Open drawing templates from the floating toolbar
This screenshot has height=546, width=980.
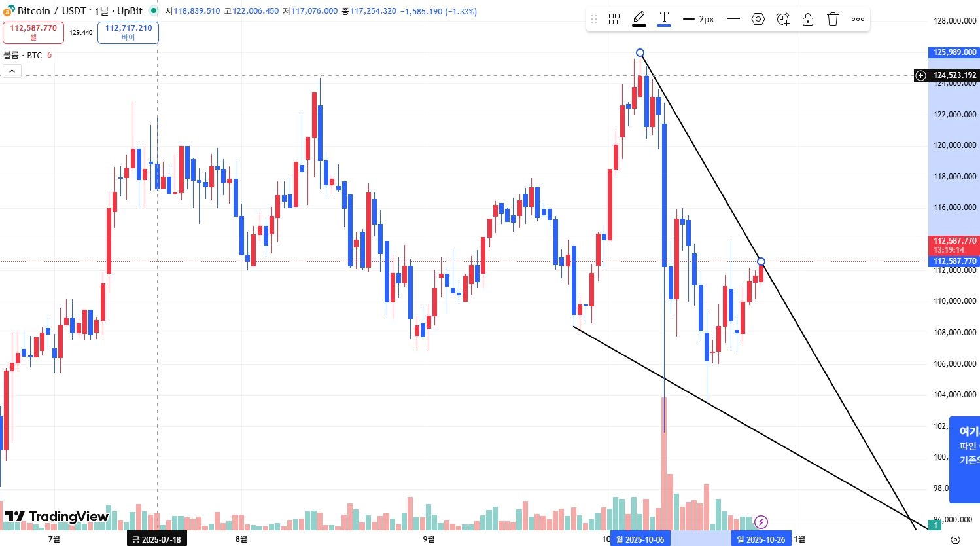[x=614, y=20]
